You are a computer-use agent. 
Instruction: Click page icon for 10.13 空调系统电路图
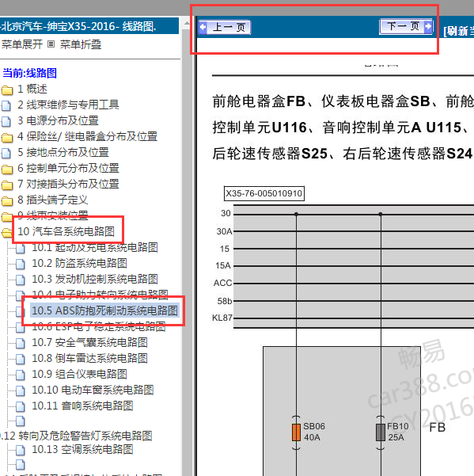(x=21, y=450)
